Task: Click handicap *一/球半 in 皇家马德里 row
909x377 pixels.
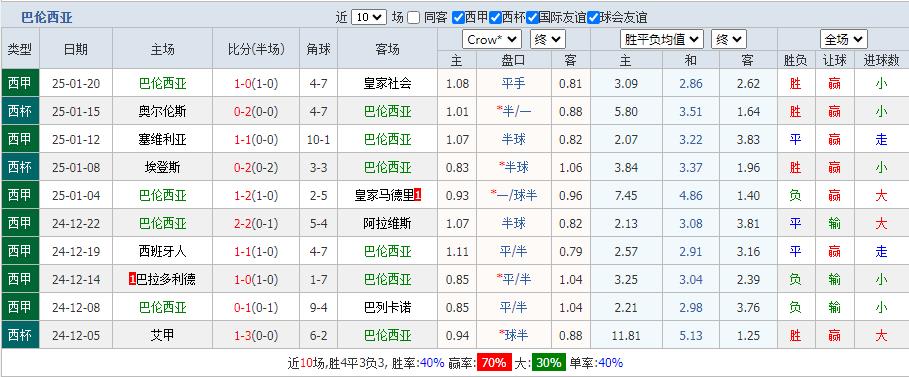Action: point(514,195)
